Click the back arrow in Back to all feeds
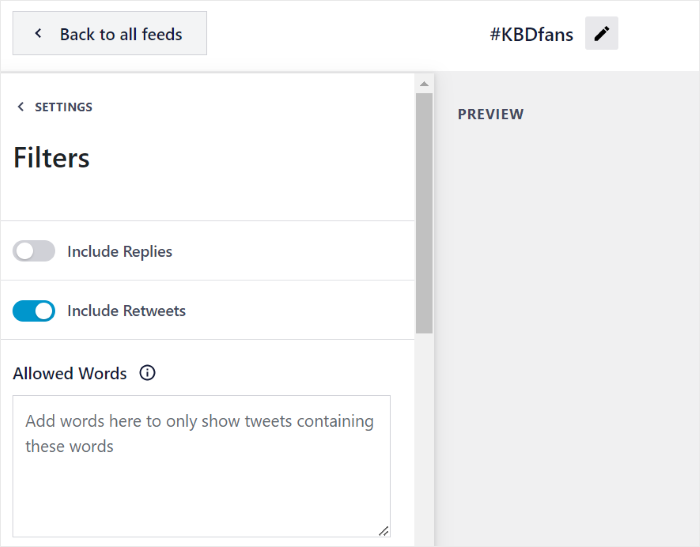The width and height of the screenshot is (700, 547). [38, 34]
